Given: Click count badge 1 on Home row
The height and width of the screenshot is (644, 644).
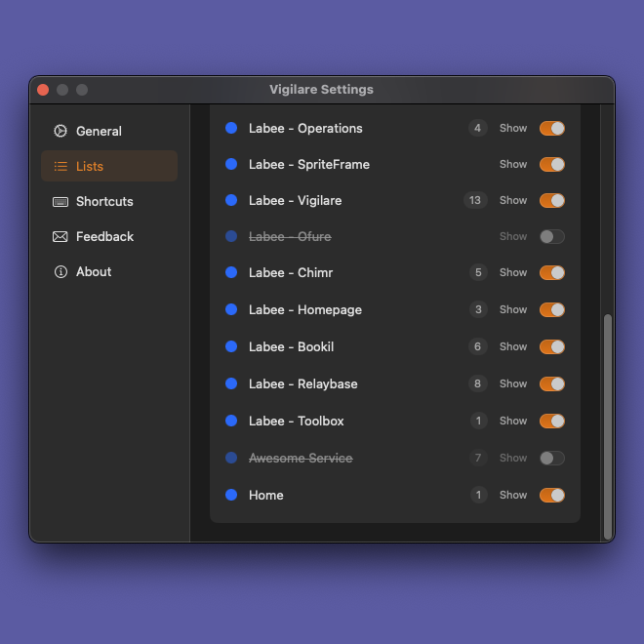Looking at the screenshot, I should coord(478,496).
